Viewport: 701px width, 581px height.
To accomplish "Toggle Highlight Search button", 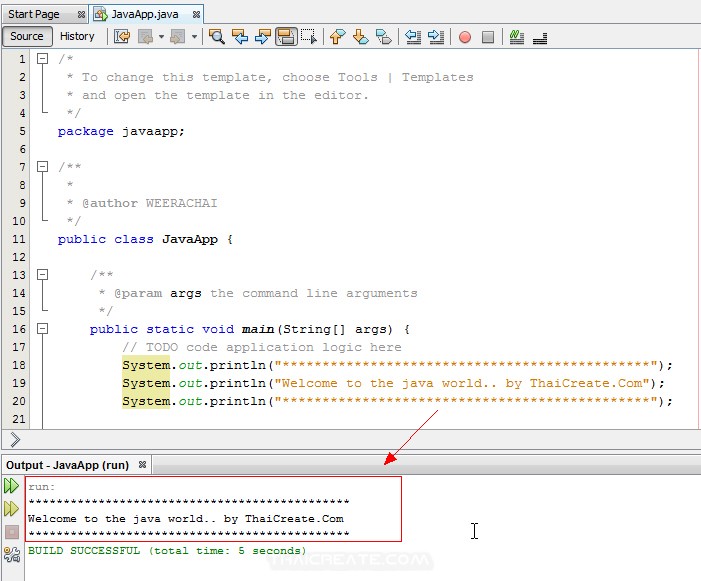I will [286, 37].
